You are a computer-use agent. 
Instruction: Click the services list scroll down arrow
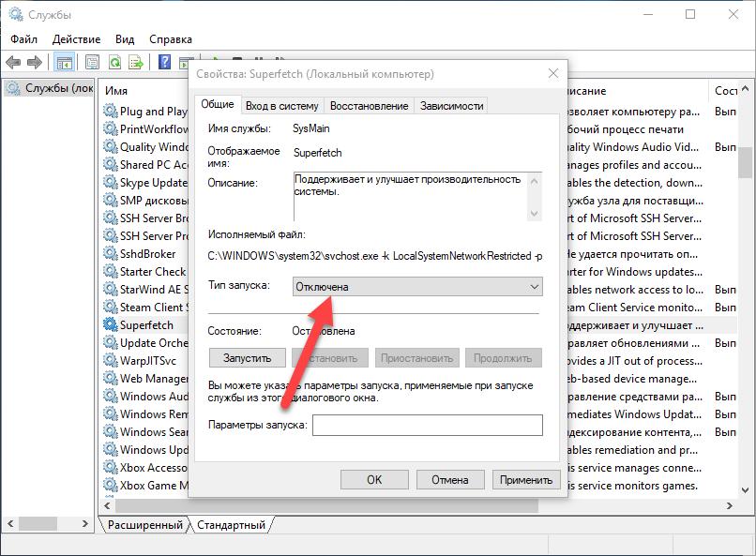(745, 490)
